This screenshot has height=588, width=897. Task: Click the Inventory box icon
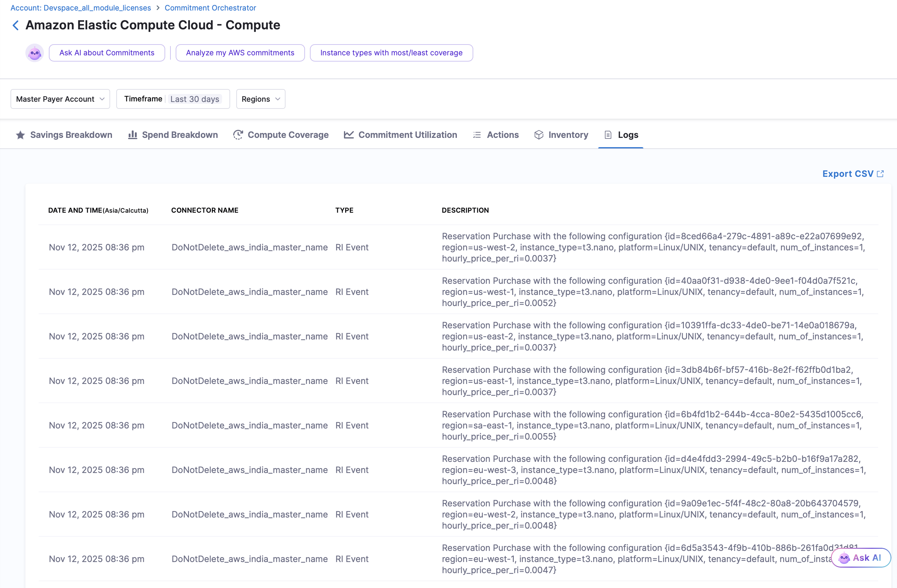click(x=539, y=135)
